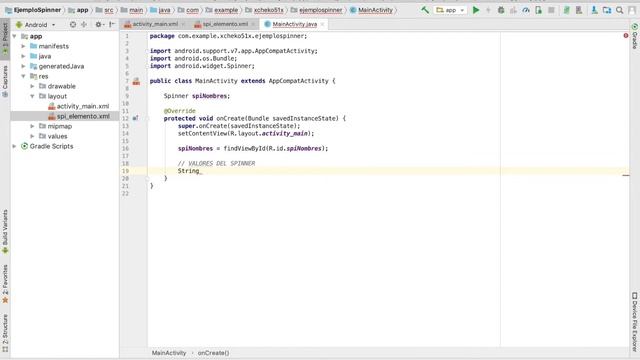Click the red error indicator in editor corner
Viewport: 640px width, 360px height.
626,36
